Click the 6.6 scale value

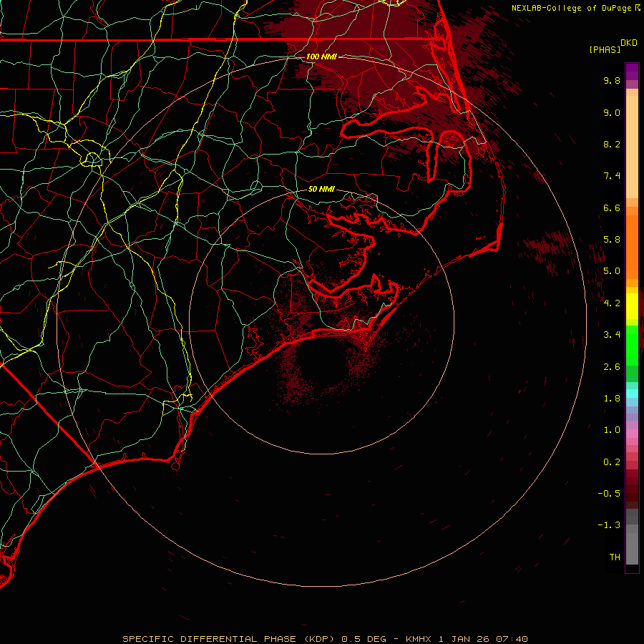tap(612, 208)
